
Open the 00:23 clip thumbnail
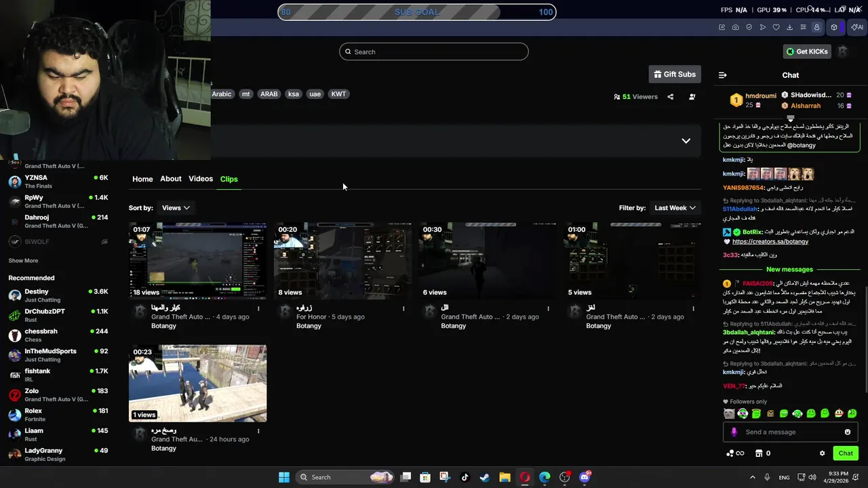pos(198,384)
